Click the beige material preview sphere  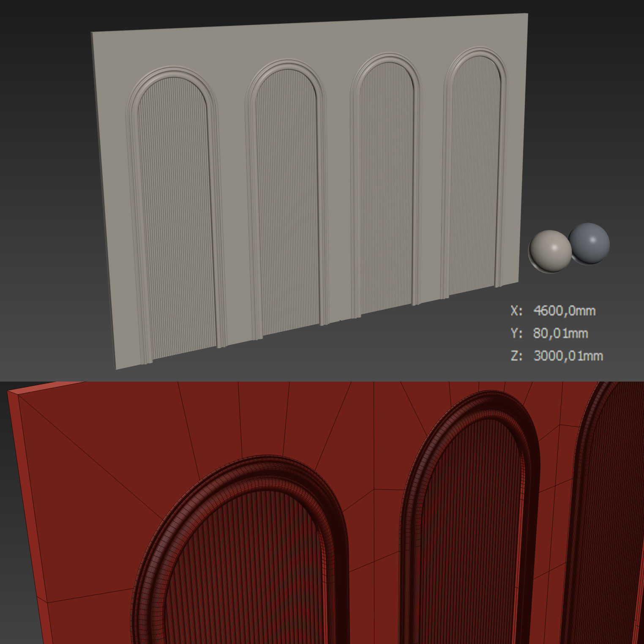550,251
